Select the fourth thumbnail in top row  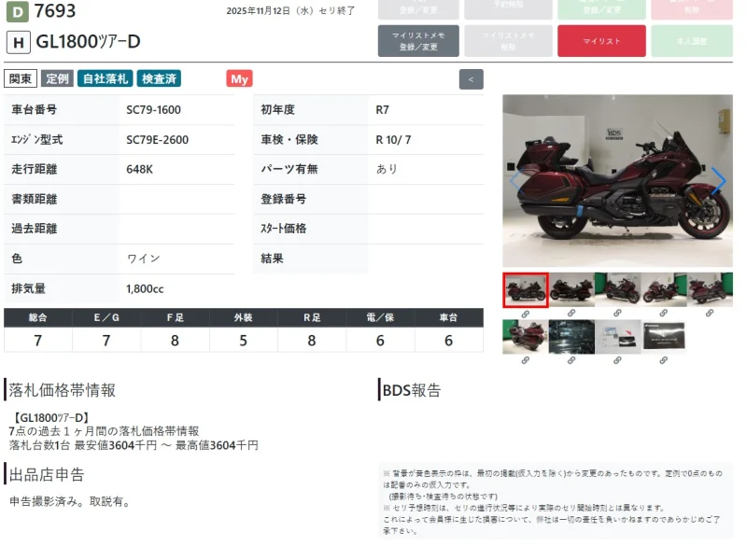tap(664, 289)
